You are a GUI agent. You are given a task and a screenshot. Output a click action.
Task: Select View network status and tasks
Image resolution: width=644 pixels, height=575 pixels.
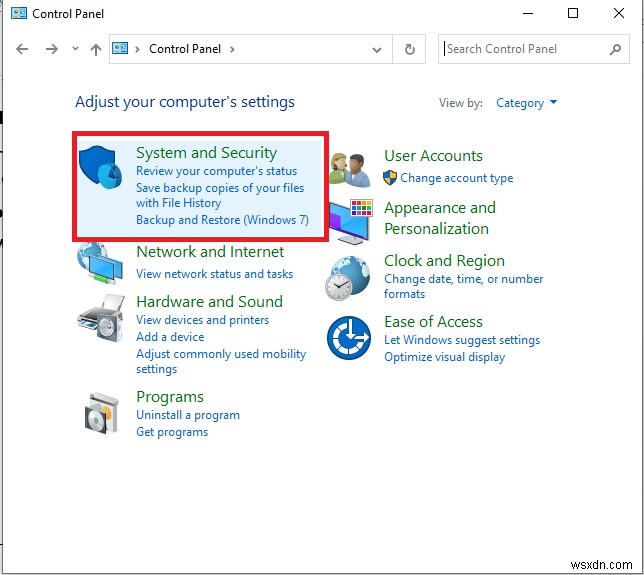pos(214,274)
